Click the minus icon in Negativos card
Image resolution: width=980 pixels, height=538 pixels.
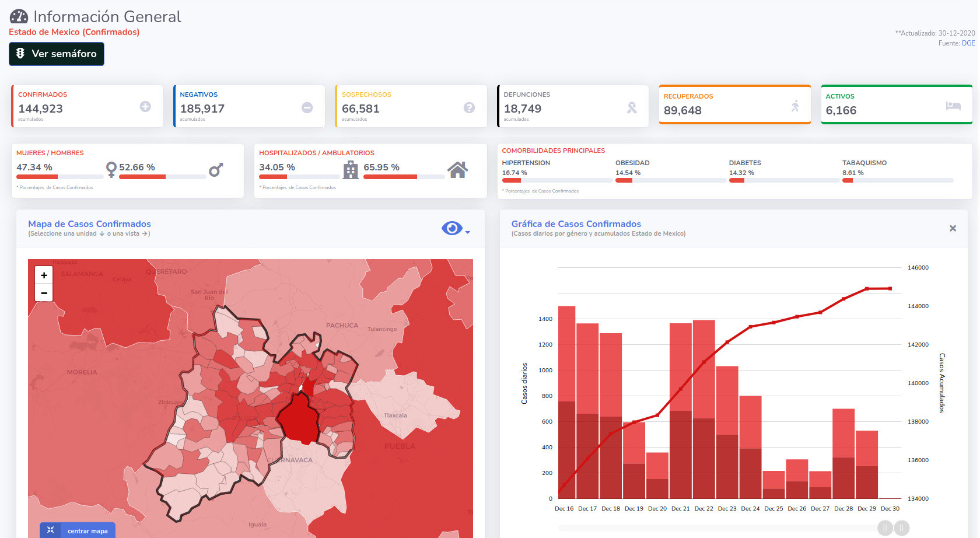pyautogui.click(x=307, y=107)
